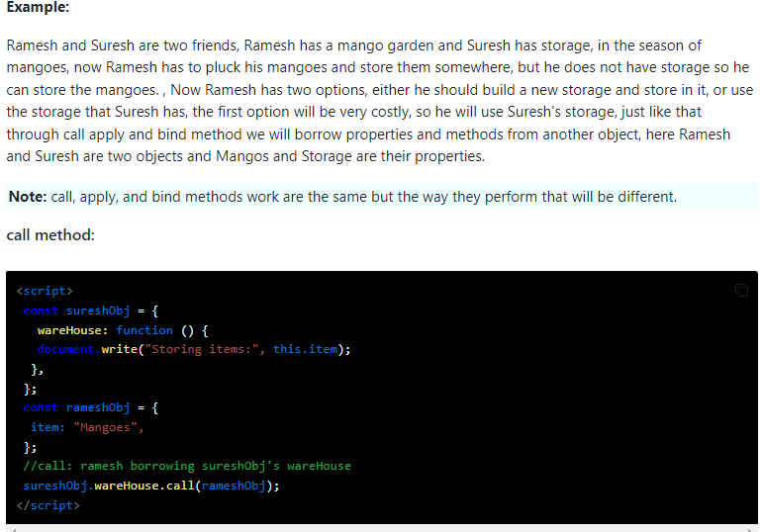Click the "wareHouse: function () {" line

point(123,330)
